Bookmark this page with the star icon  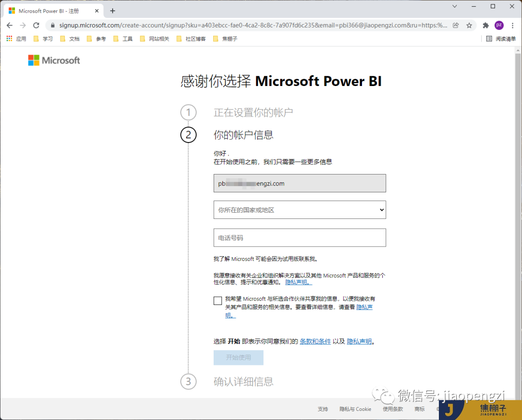[469, 25]
